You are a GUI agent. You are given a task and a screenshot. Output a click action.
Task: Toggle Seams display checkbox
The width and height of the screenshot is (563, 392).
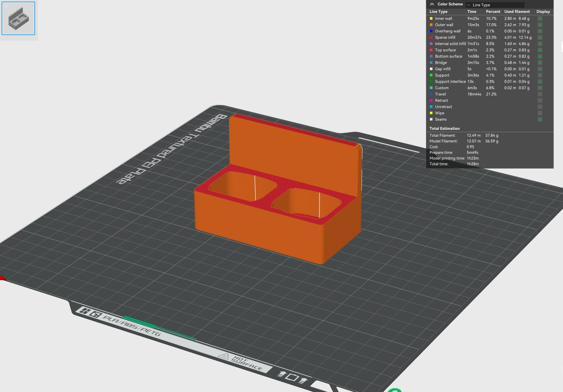[540, 120]
